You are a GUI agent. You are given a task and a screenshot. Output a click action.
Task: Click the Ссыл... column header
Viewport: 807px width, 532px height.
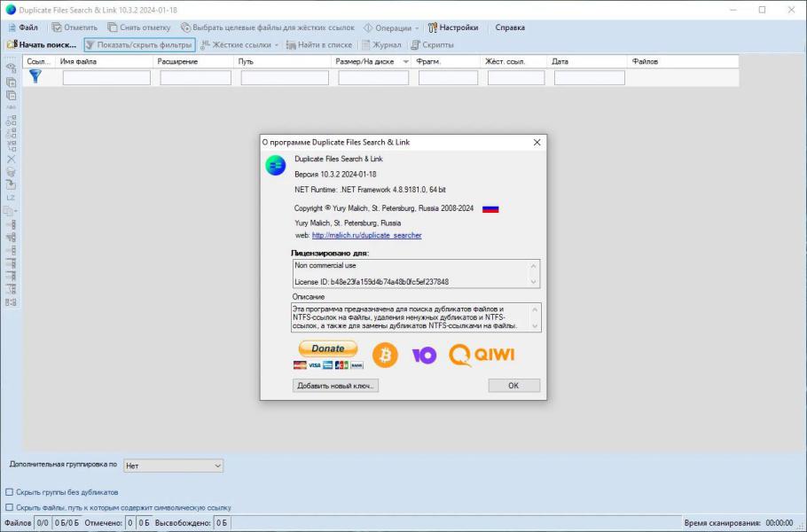[39, 62]
